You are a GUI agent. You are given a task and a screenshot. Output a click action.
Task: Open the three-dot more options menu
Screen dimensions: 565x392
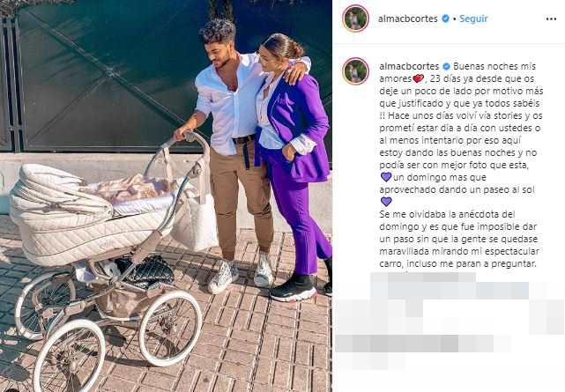(x=551, y=18)
